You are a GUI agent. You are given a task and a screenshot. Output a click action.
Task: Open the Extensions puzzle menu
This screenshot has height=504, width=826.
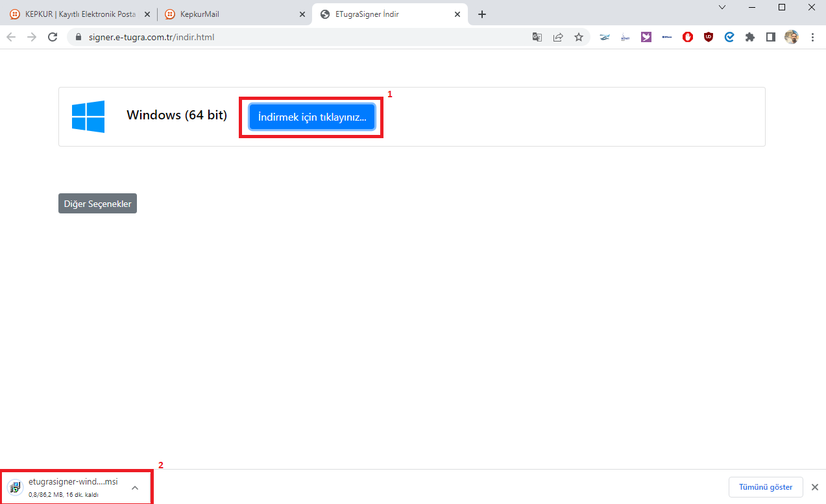pyautogui.click(x=750, y=37)
